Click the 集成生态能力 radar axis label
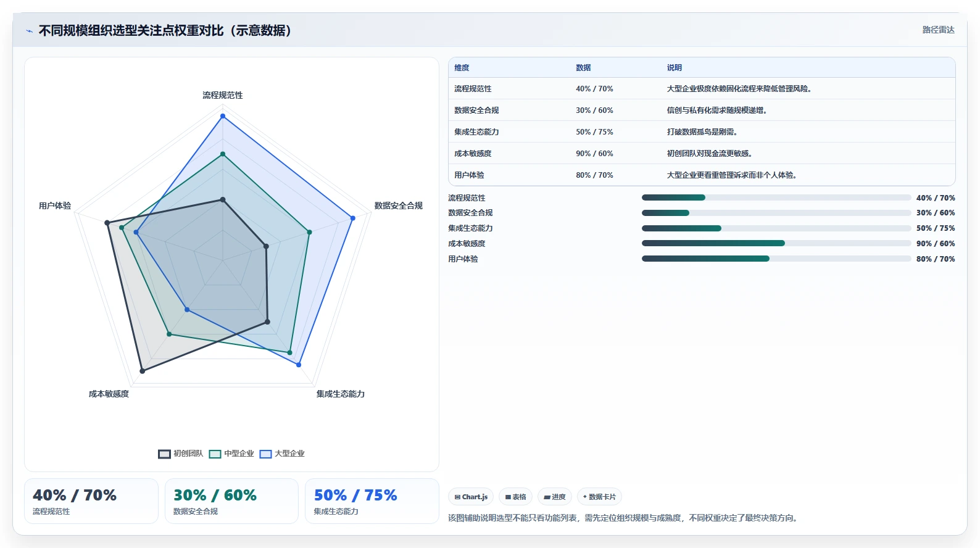 click(x=341, y=394)
